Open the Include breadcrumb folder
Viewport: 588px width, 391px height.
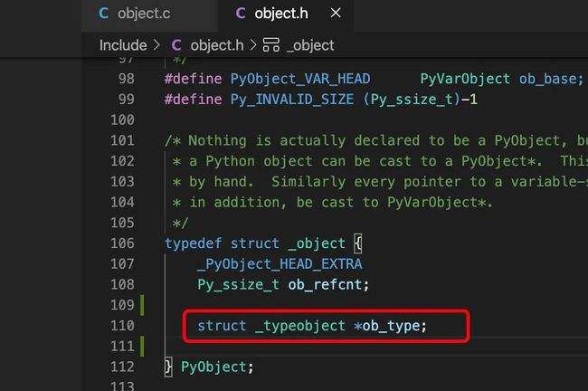(x=123, y=45)
